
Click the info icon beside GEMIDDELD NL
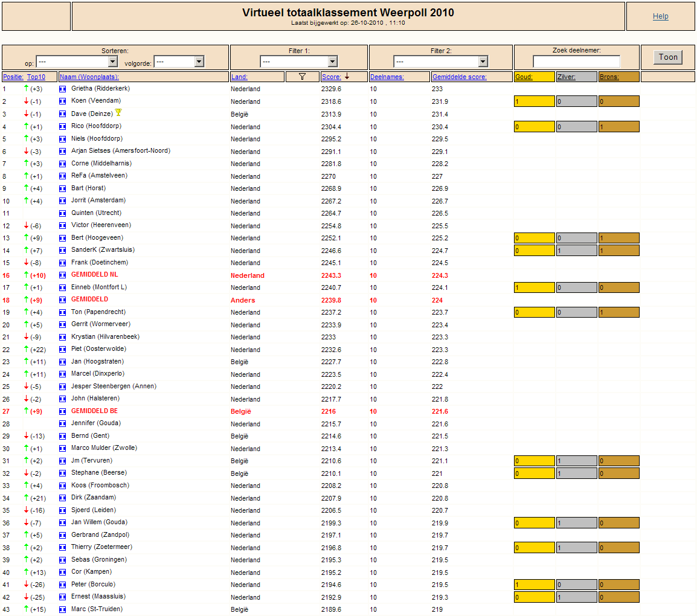click(63, 275)
